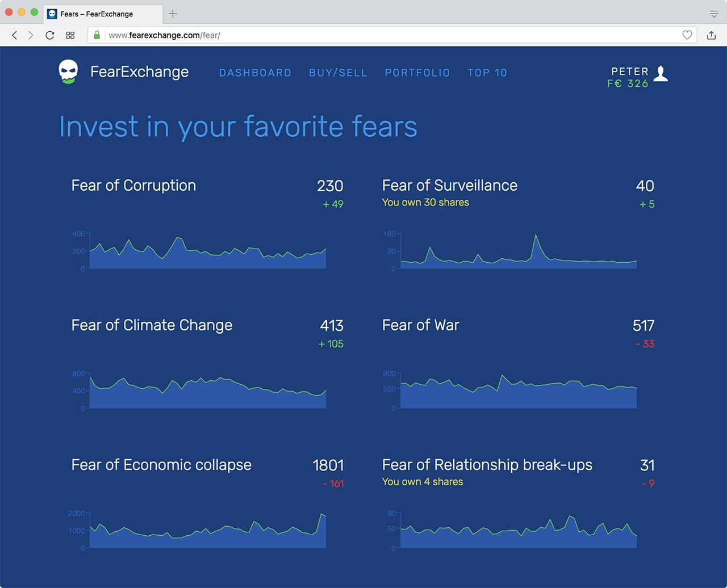Open the Buy/Sell nav item

pyautogui.click(x=338, y=73)
